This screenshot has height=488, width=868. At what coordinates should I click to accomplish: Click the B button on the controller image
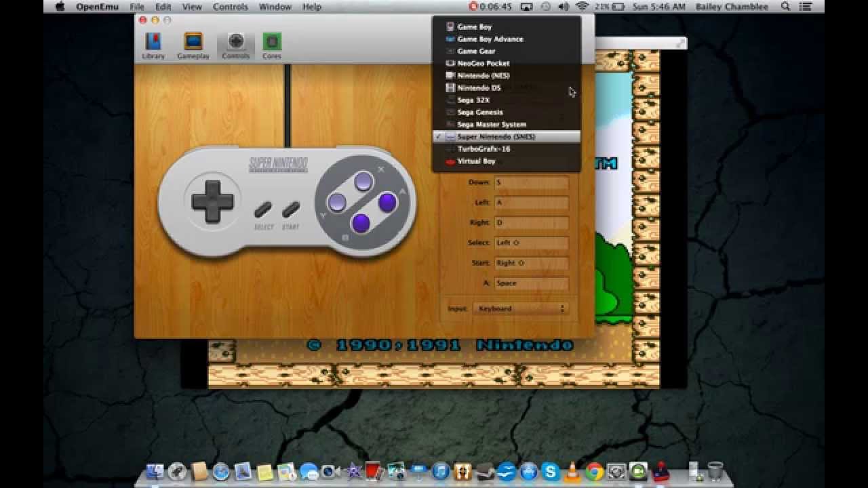coord(361,223)
